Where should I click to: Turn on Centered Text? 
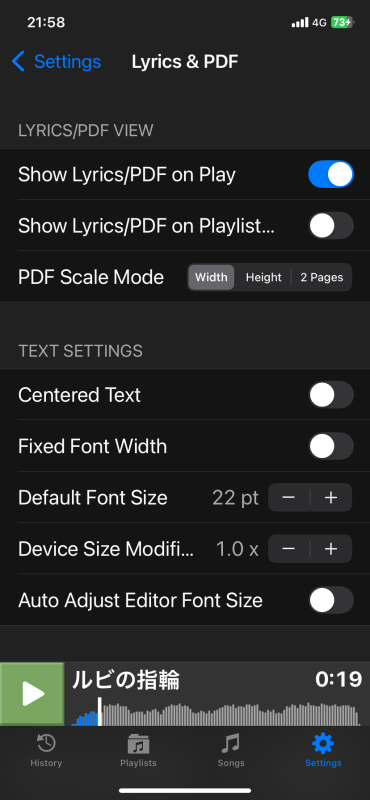(331, 395)
